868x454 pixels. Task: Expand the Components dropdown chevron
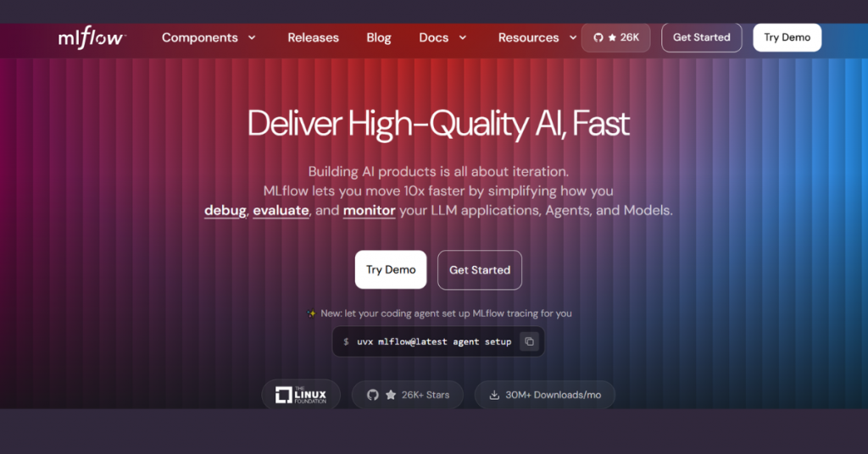pyautogui.click(x=252, y=37)
